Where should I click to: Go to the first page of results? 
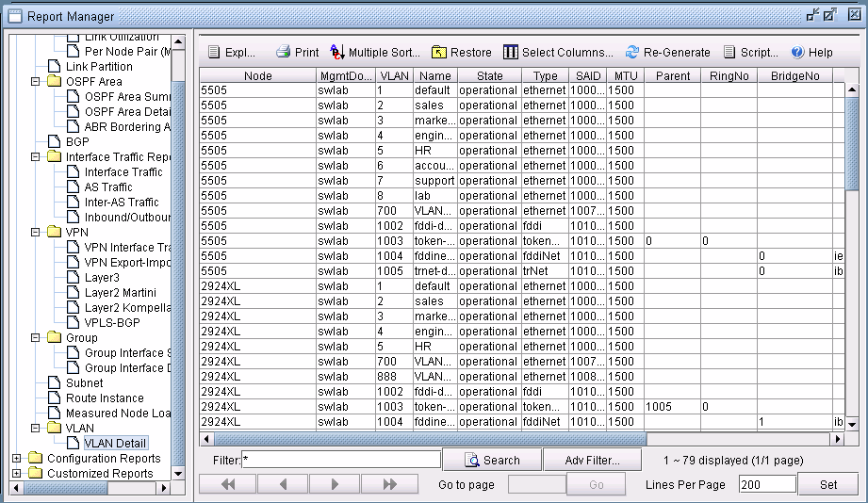click(x=226, y=484)
